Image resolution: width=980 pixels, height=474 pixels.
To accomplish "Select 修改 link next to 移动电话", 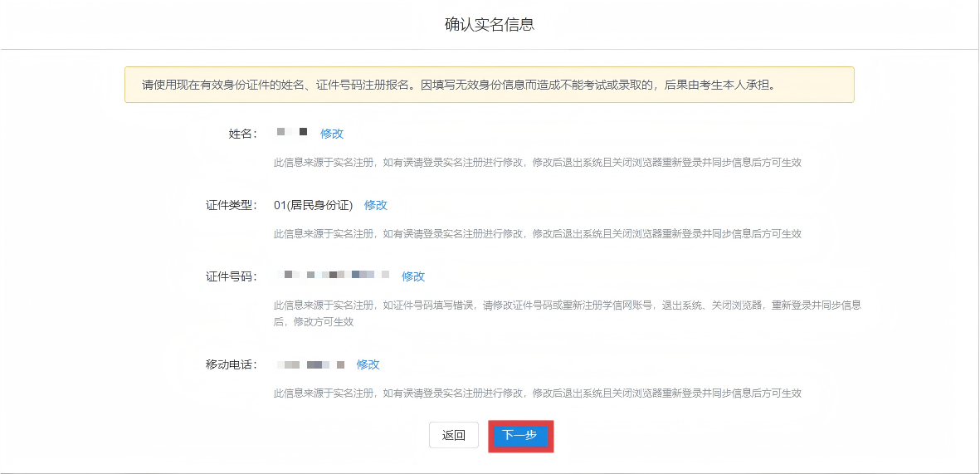I will [368, 364].
